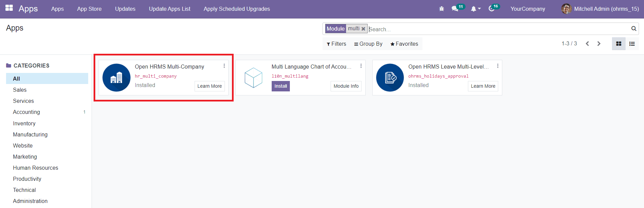Click the debug bug icon
This screenshot has height=208, width=644.
pyautogui.click(x=442, y=9)
